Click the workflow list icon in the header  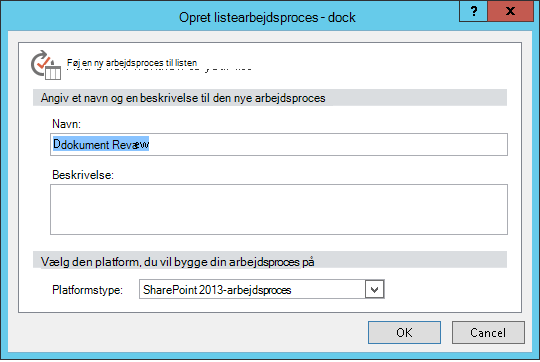click(46, 65)
